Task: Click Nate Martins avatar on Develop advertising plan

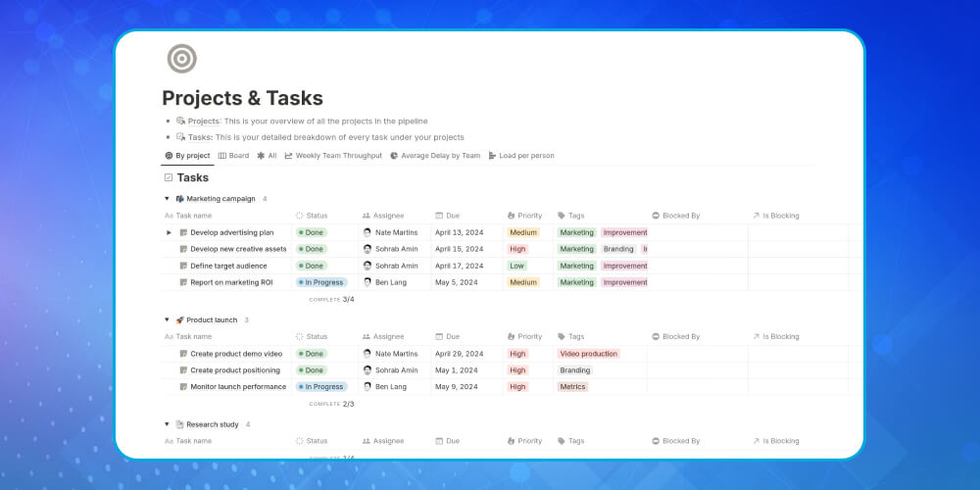Action: 367,232
